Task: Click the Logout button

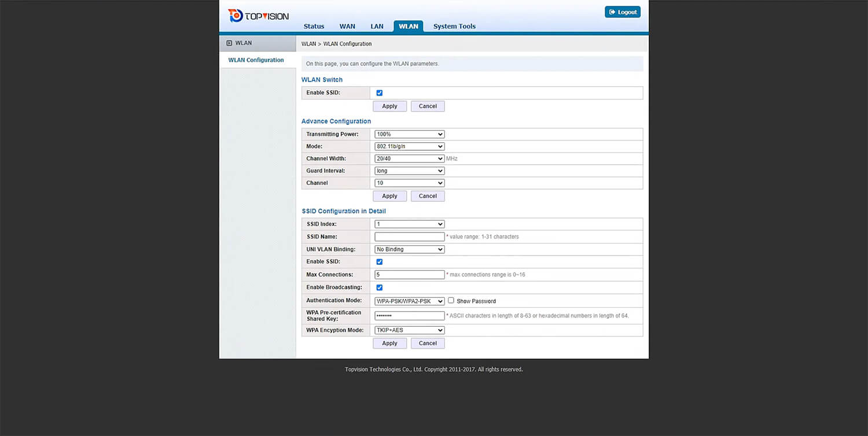Action: click(x=623, y=12)
